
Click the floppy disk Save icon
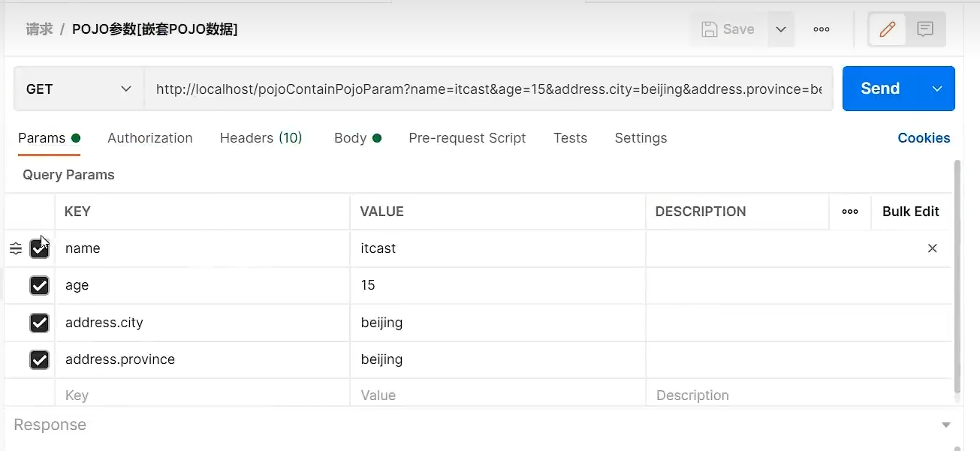coord(709,29)
